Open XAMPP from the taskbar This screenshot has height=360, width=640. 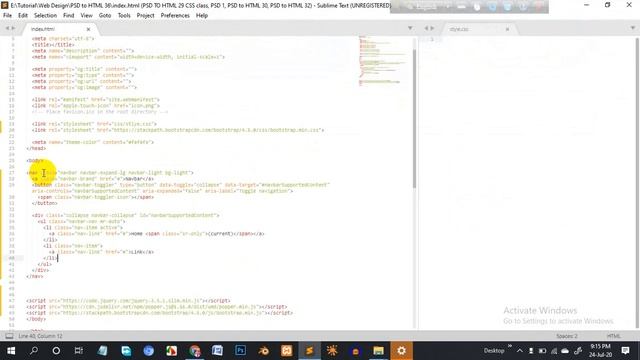[287, 351]
